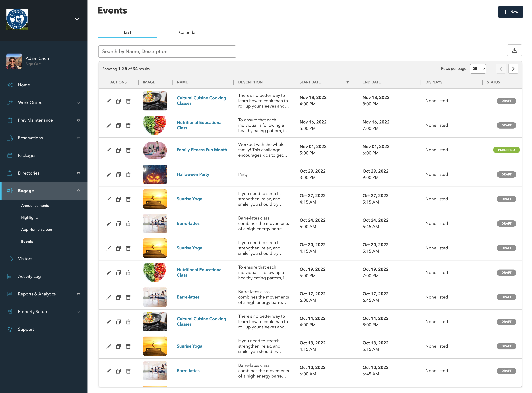The image size is (532, 393).
Task: Open the Rows per page dropdown
Action: [478, 69]
